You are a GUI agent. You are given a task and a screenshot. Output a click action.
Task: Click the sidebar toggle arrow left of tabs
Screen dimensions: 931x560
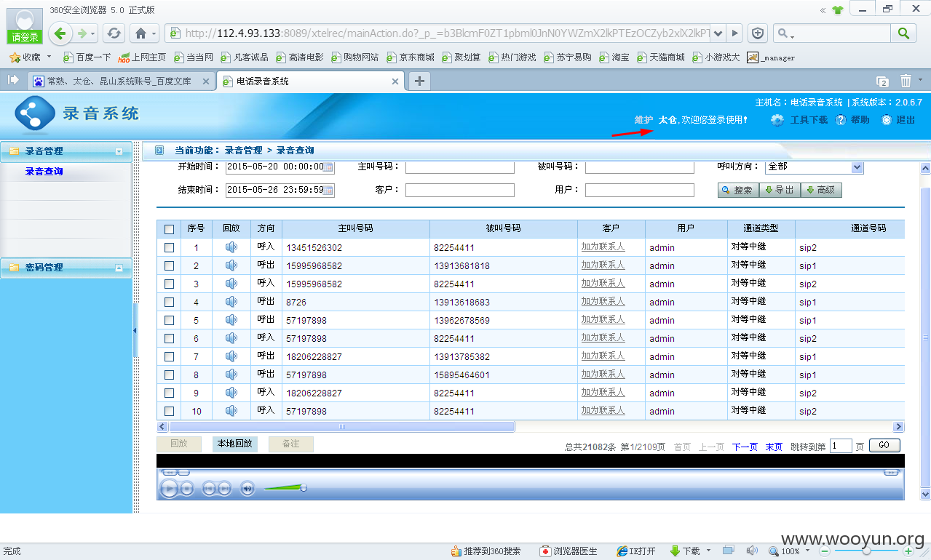(12, 80)
